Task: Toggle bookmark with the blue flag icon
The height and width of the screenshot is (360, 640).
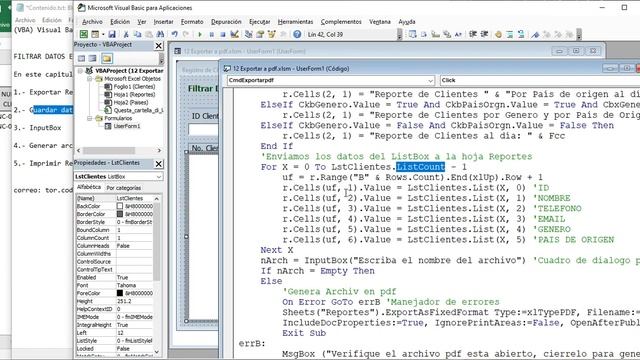Action: pyautogui.click(x=536, y=35)
